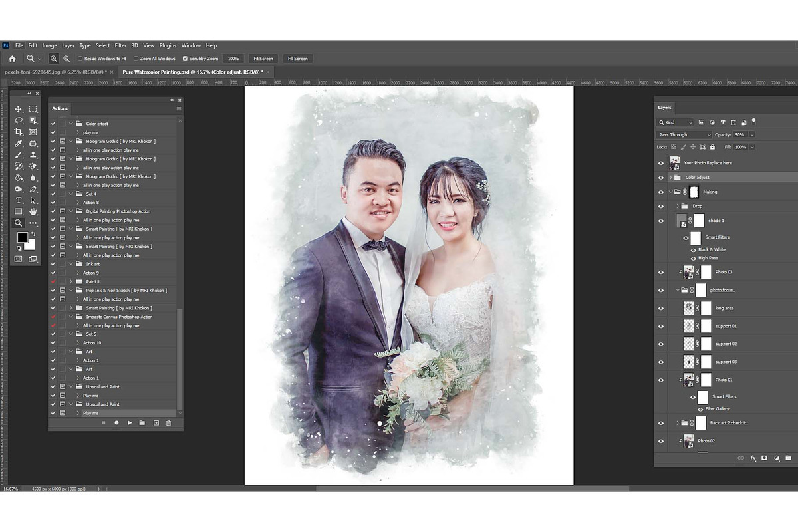Swap foreground and background colors
The width and height of the screenshot is (798, 532).
tap(32, 235)
